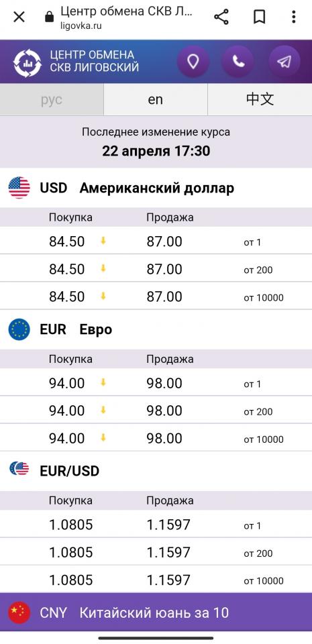Select the EUR/USD section header
This screenshot has width=312, height=644.
coord(156,471)
